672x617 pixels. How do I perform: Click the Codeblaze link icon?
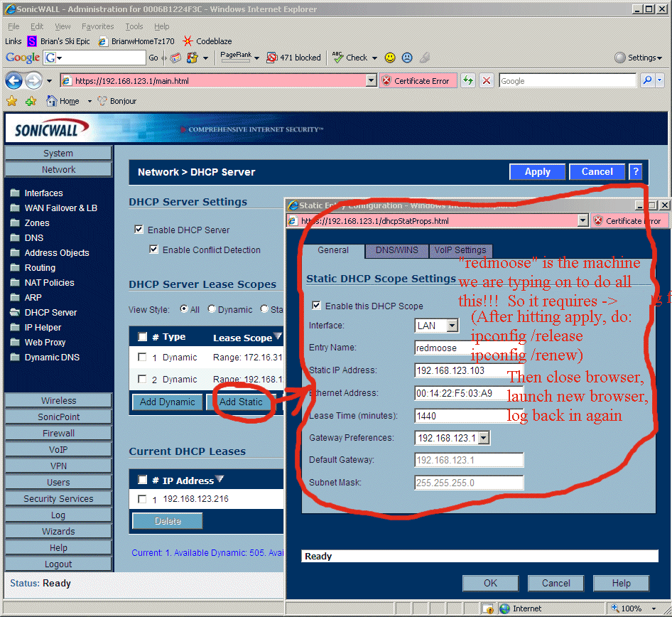pos(188,41)
